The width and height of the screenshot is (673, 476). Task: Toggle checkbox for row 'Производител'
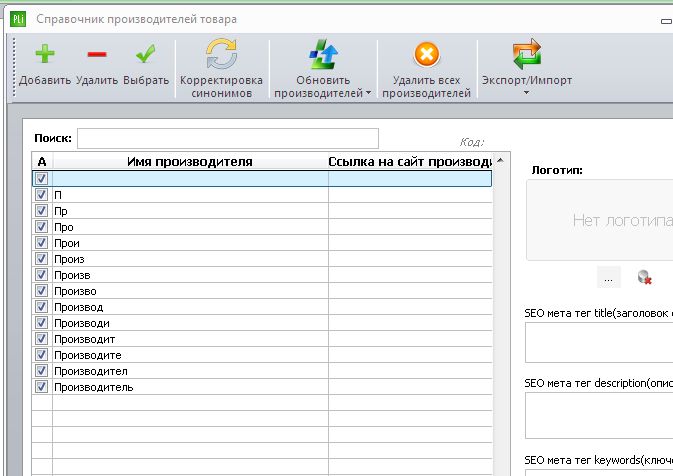(41, 370)
